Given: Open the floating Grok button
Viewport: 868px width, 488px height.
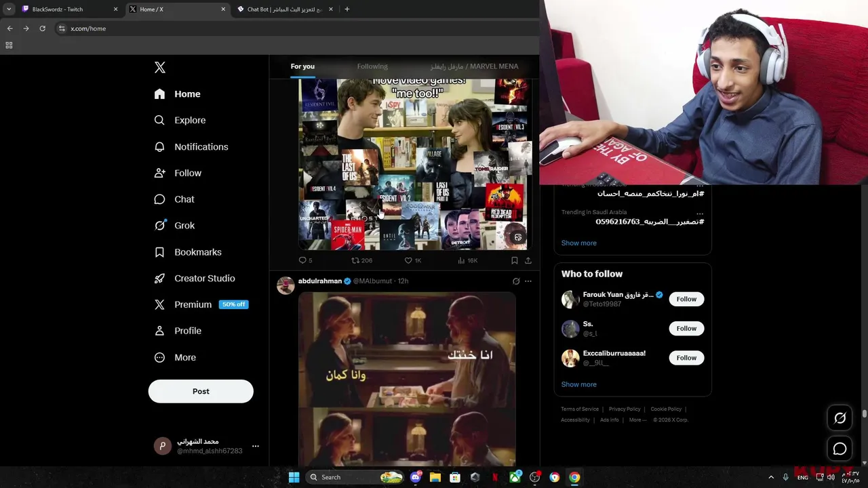Looking at the screenshot, I should [x=840, y=418].
